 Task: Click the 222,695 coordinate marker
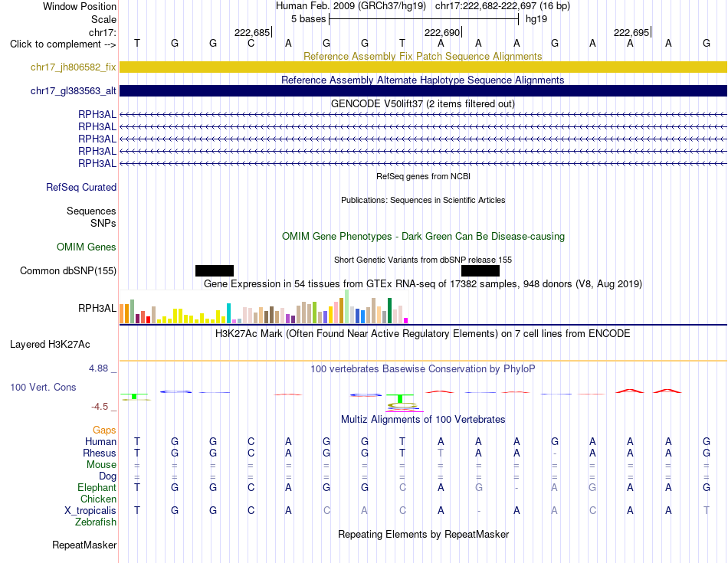click(631, 32)
